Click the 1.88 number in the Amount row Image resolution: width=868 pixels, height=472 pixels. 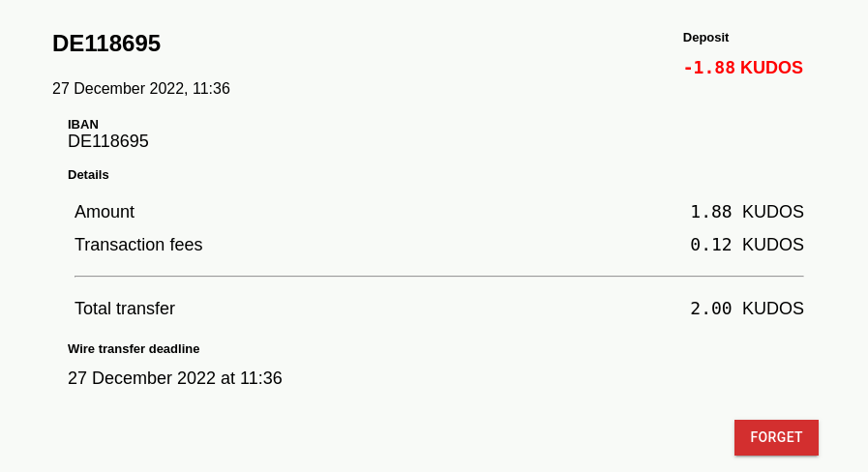point(710,212)
